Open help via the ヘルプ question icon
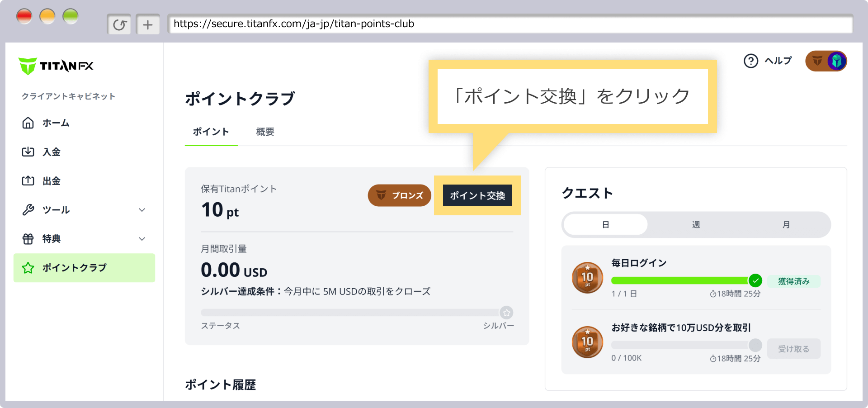Screen dimensions: 868x408 [x=750, y=61]
